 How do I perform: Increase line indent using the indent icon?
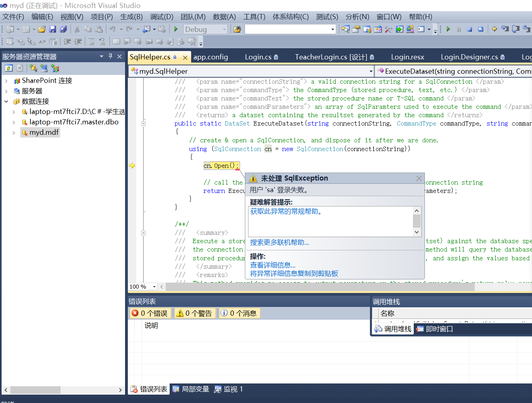click(78, 41)
